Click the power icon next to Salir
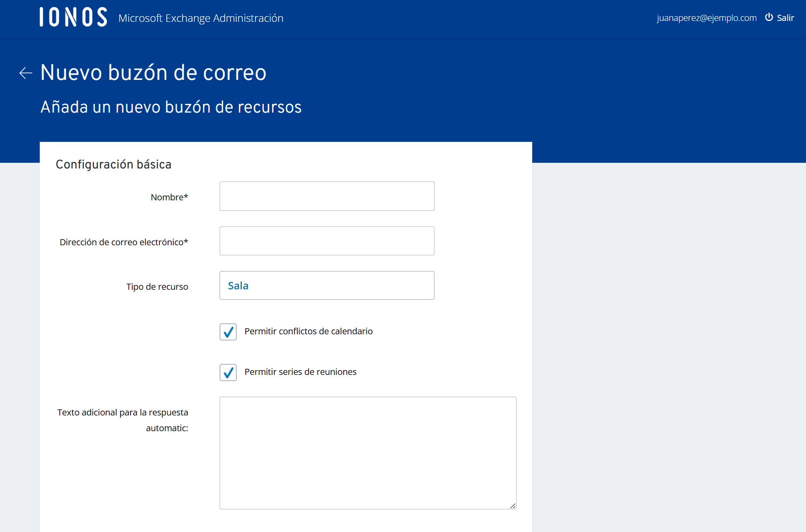 pos(768,17)
